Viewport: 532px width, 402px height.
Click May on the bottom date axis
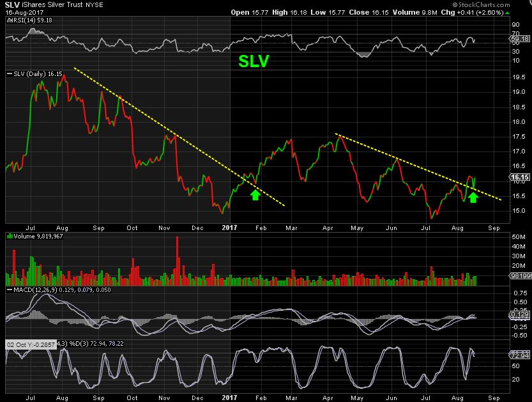[x=357, y=398]
